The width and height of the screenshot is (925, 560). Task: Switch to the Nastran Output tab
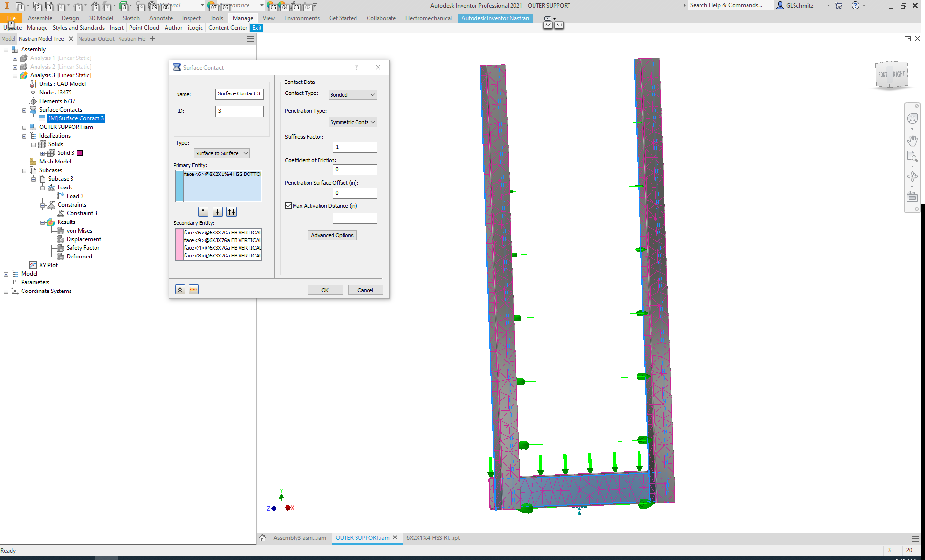pyautogui.click(x=96, y=39)
